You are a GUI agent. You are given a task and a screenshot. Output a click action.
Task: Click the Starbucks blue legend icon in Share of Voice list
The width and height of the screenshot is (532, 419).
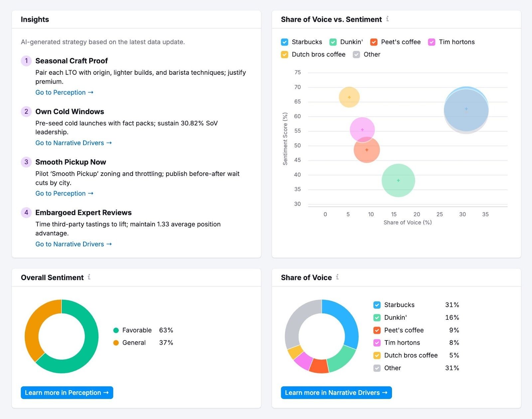[x=377, y=305]
